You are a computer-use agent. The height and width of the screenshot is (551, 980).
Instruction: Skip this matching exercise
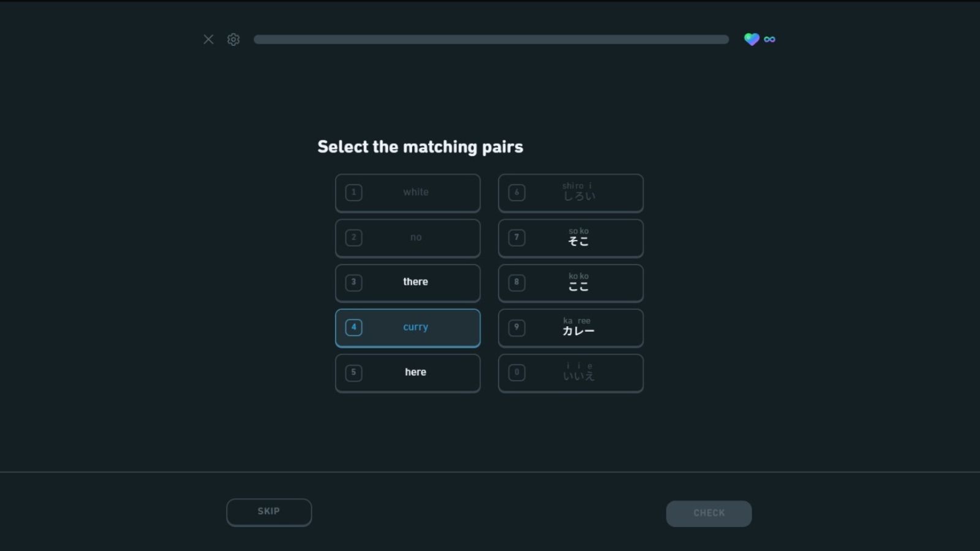coord(269,512)
